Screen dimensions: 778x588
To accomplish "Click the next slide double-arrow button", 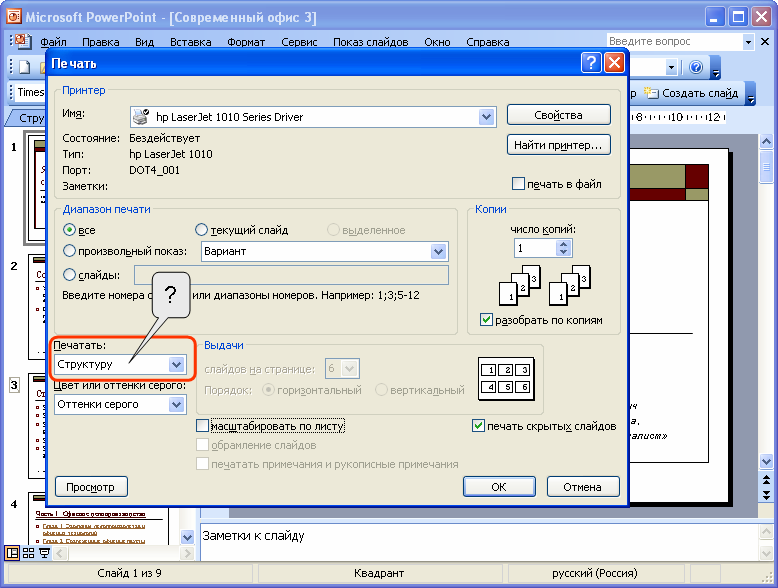I will 767,495.
